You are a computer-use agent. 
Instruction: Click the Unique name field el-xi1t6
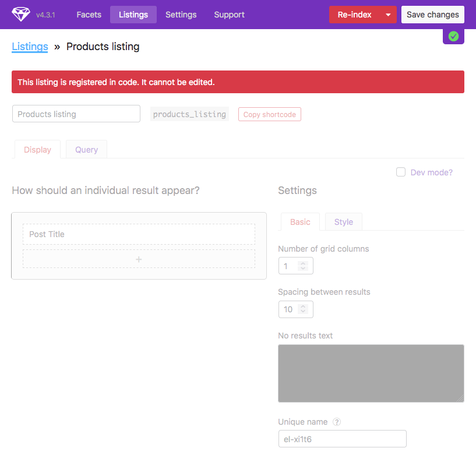click(343, 439)
